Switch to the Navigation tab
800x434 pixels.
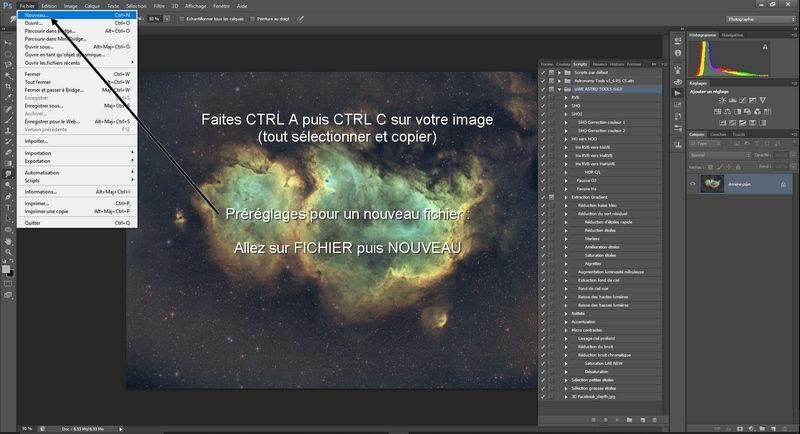pos(732,35)
